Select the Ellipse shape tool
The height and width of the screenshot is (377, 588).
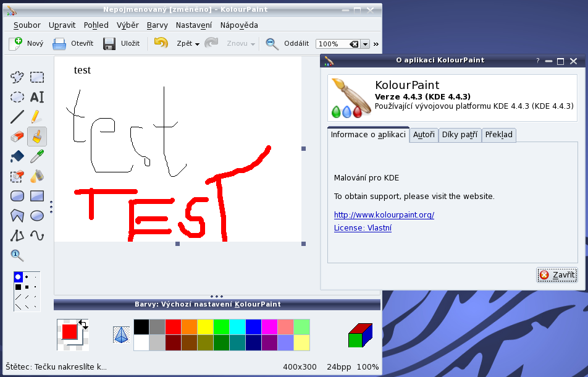pos(37,216)
